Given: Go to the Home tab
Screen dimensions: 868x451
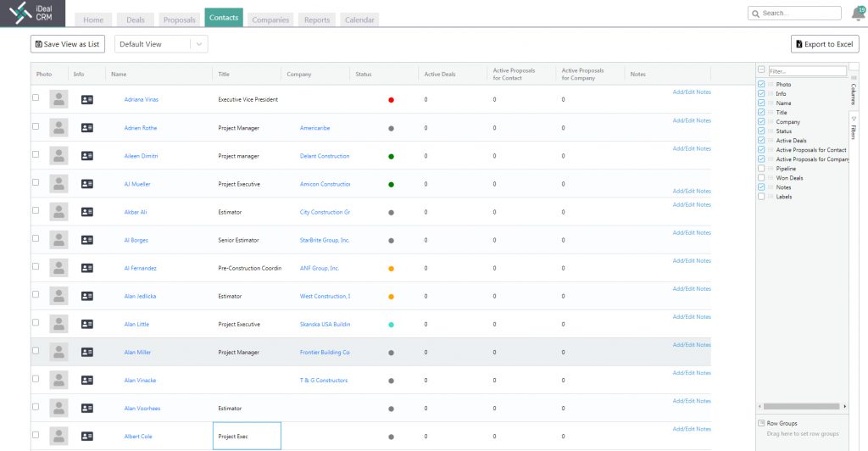Looking at the screenshot, I should coord(93,19).
